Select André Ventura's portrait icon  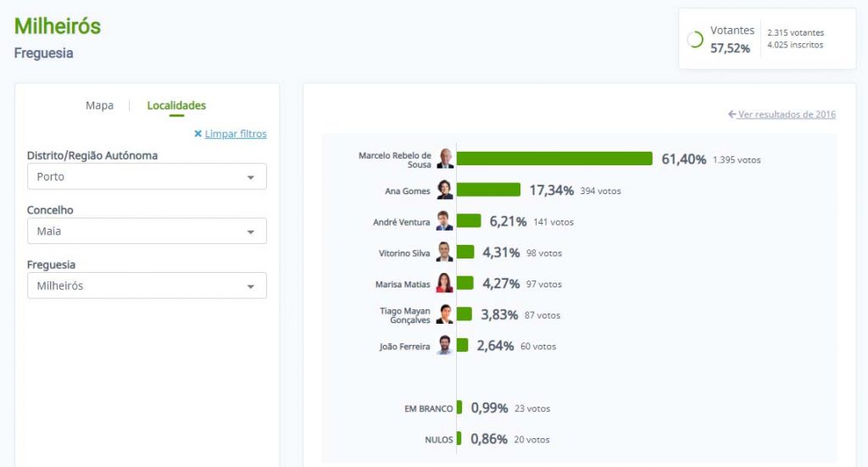445,221
